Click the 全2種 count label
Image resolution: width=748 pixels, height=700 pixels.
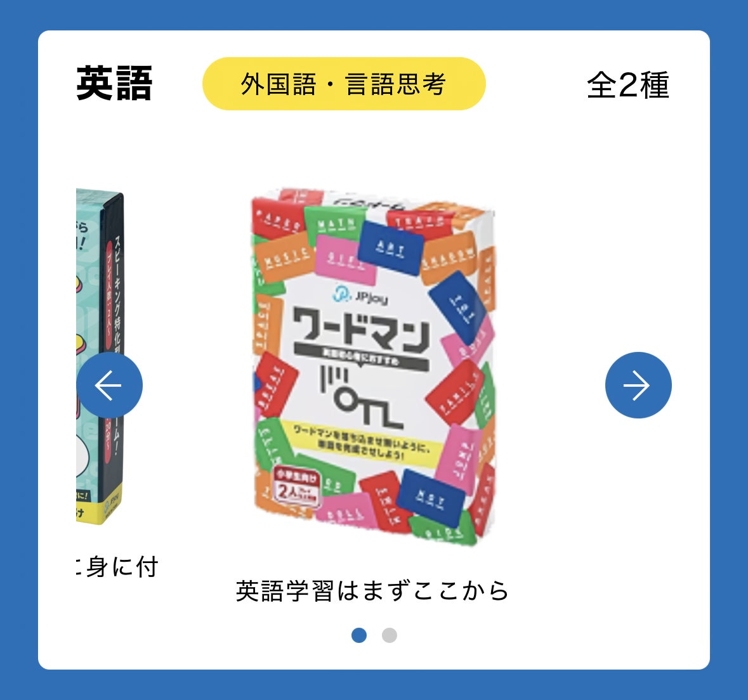(628, 85)
